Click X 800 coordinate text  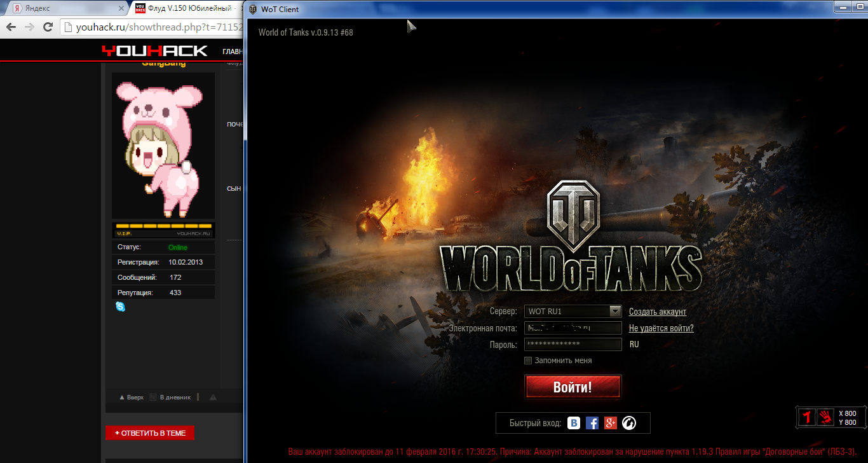(x=847, y=413)
